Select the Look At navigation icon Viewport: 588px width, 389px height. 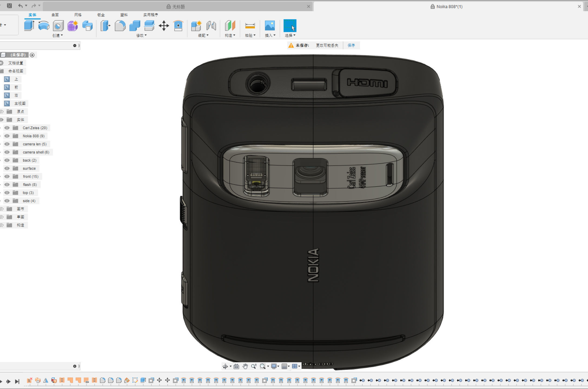[236, 366]
